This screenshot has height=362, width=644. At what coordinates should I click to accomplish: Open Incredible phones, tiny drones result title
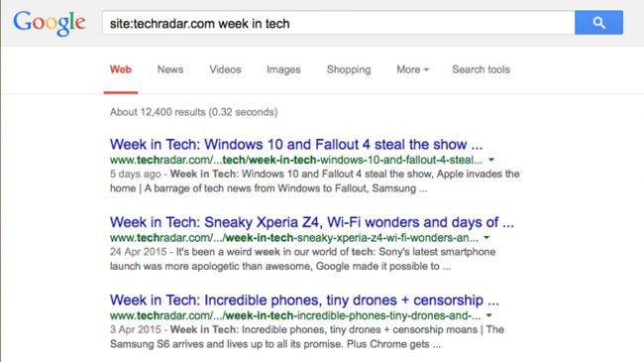coord(304,301)
